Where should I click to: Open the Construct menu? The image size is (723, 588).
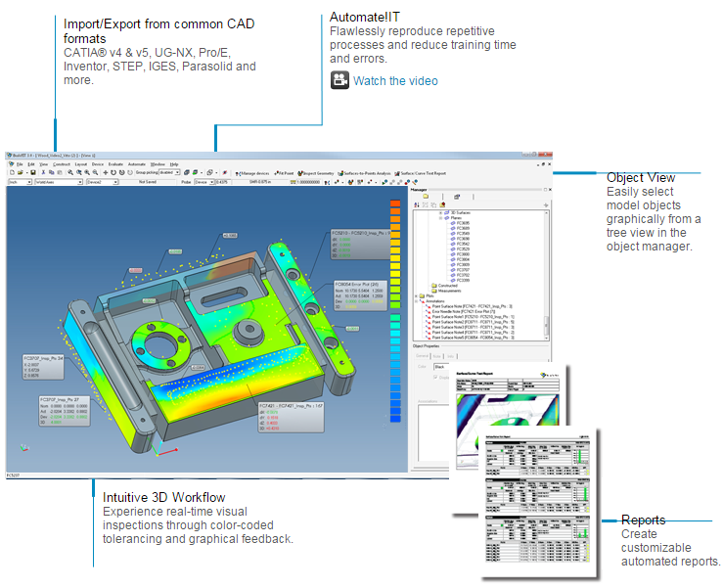click(62, 164)
